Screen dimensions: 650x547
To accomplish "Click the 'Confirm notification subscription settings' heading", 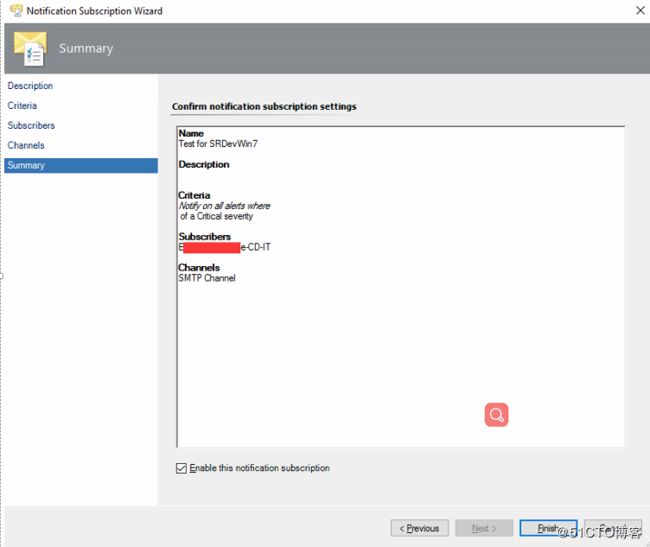I will 264,106.
